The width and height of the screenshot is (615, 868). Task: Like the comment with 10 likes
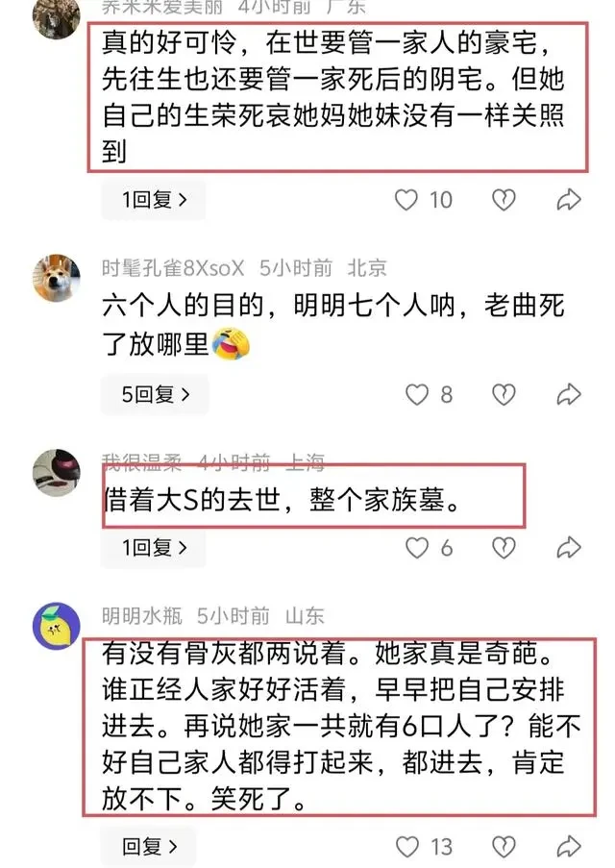[x=406, y=200]
